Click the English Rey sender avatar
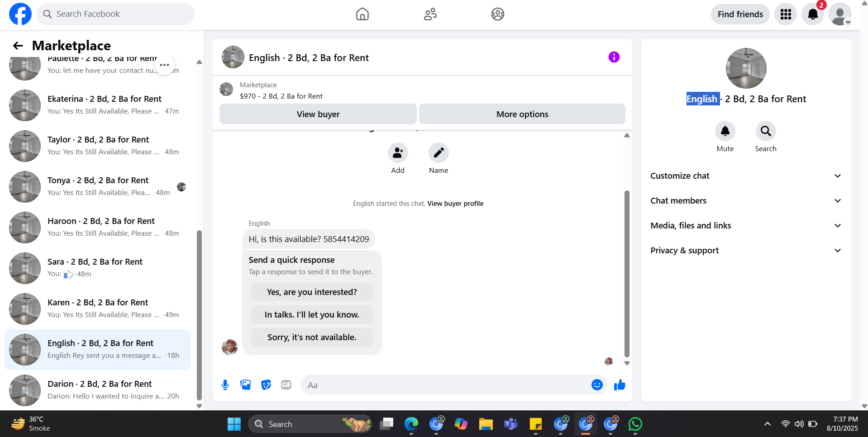The height and width of the screenshot is (437, 868). pyautogui.click(x=230, y=347)
